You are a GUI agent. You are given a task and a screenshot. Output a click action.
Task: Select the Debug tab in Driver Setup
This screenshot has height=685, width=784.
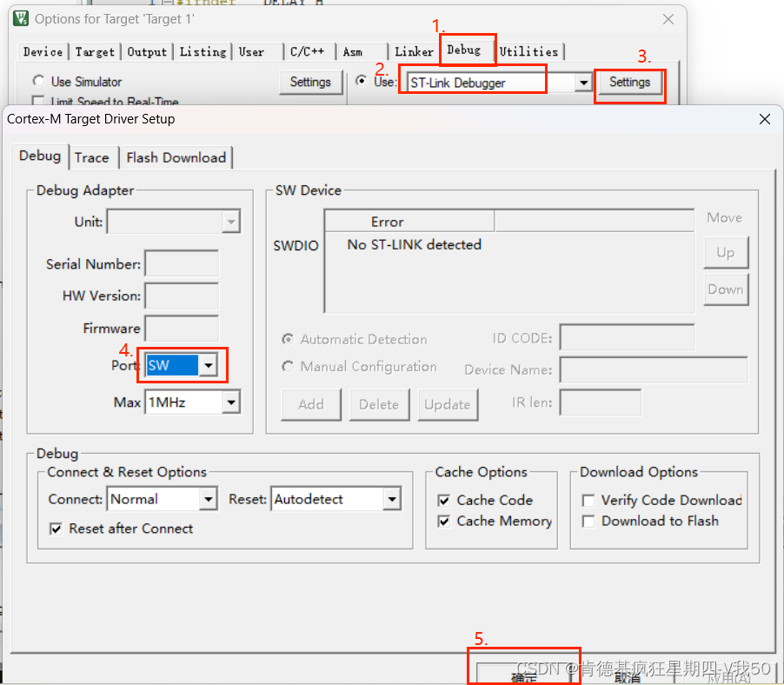tap(40, 156)
